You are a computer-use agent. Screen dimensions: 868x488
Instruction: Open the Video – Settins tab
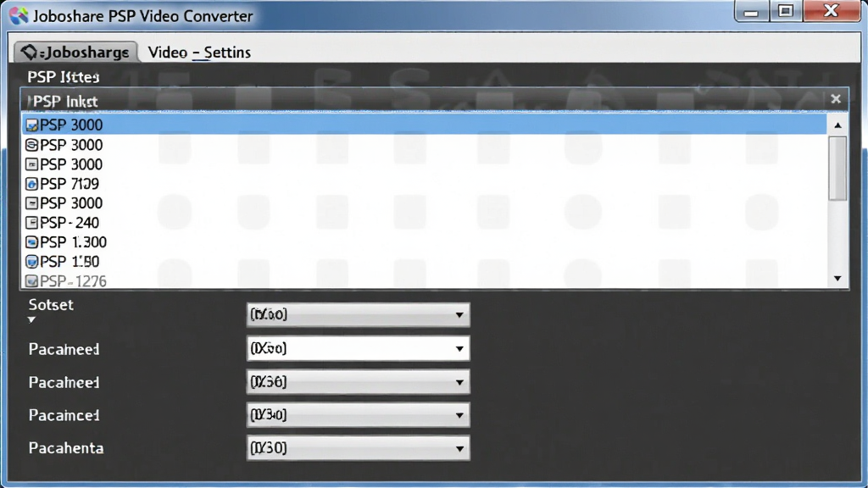coord(199,53)
